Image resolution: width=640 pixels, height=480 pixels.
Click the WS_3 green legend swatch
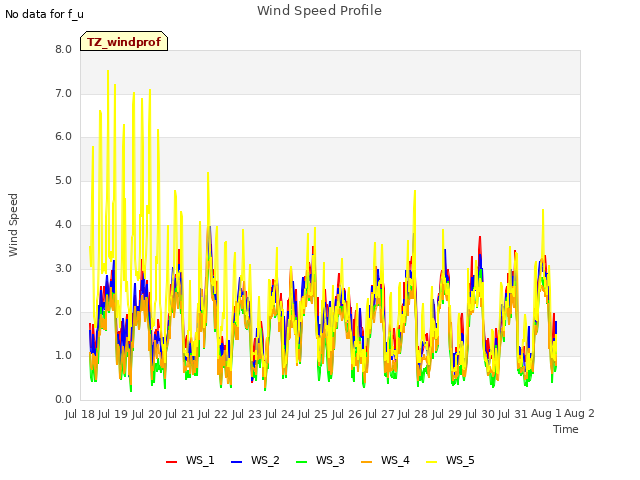[x=301, y=461]
